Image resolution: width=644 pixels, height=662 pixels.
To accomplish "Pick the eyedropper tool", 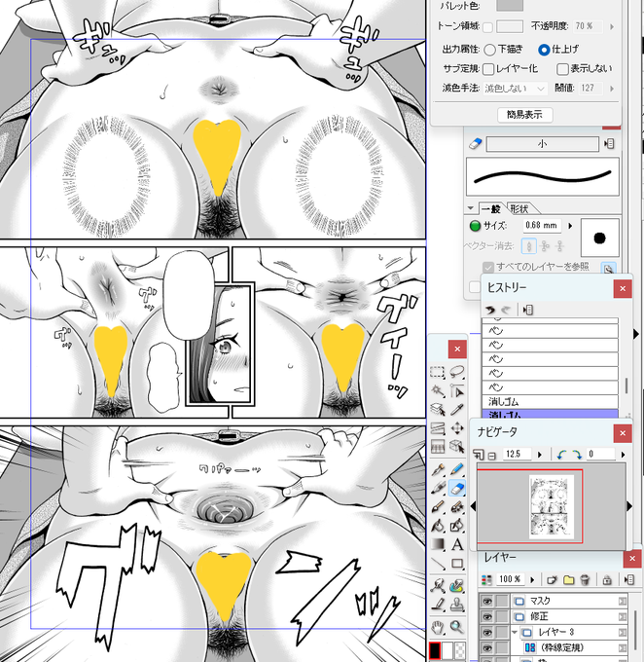I will coord(457,410).
